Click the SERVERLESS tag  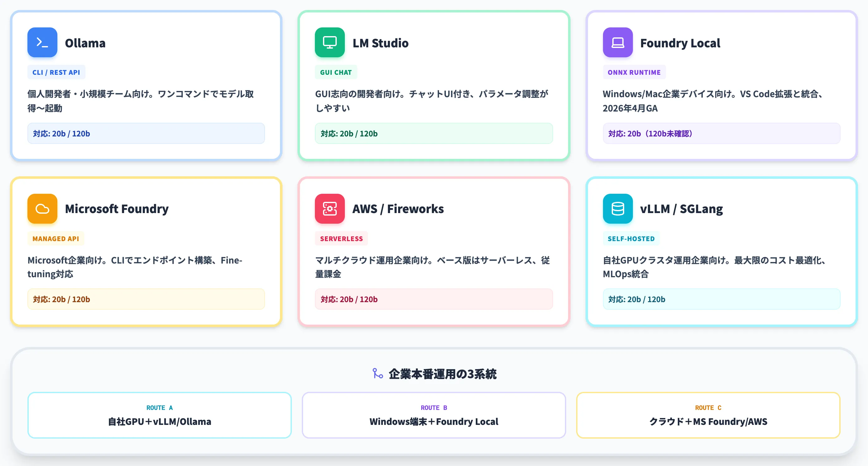click(x=341, y=238)
